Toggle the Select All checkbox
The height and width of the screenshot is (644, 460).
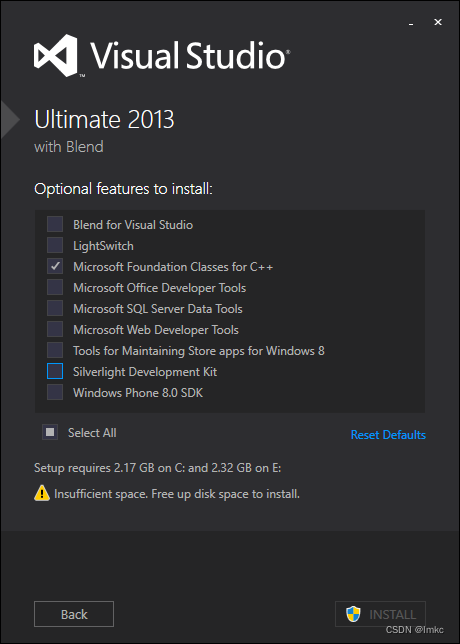pyautogui.click(x=50, y=432)
